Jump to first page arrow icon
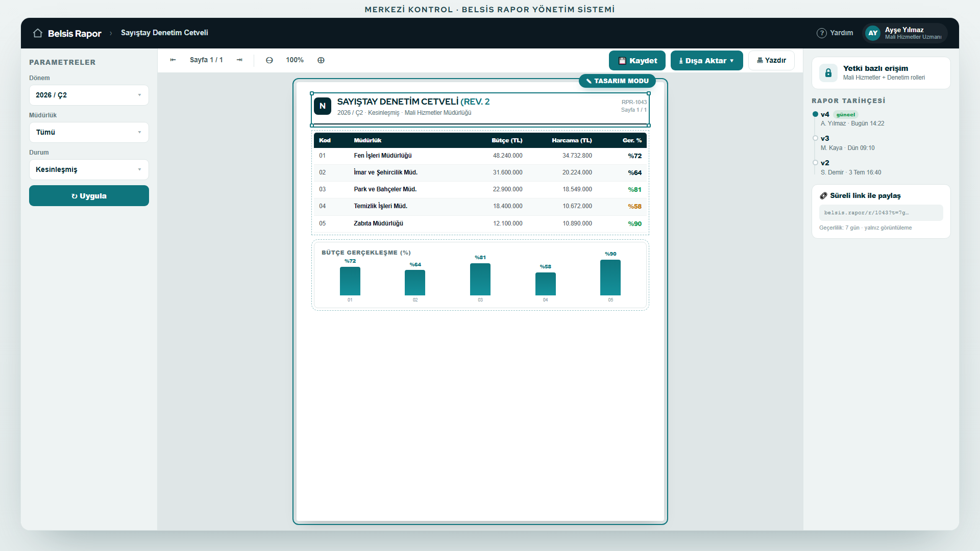Viewport: 980px width, 551px height. 173,60
